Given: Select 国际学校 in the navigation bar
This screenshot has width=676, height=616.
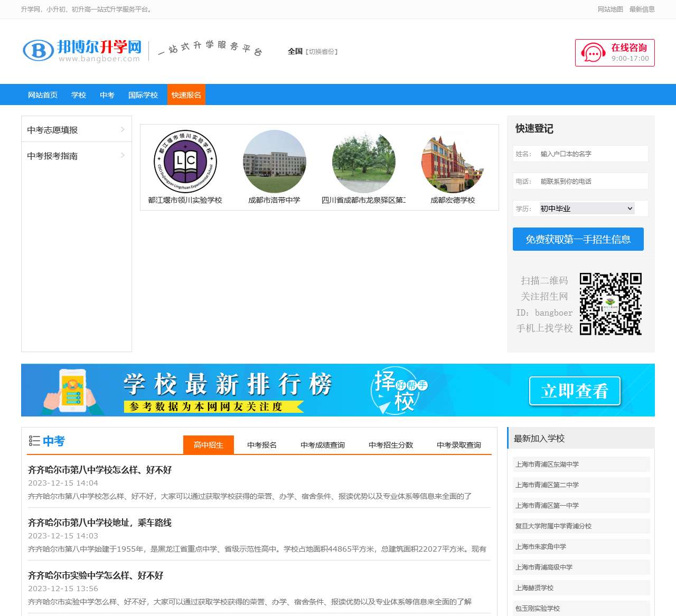Looking at the screenshot, I should 143,95.
